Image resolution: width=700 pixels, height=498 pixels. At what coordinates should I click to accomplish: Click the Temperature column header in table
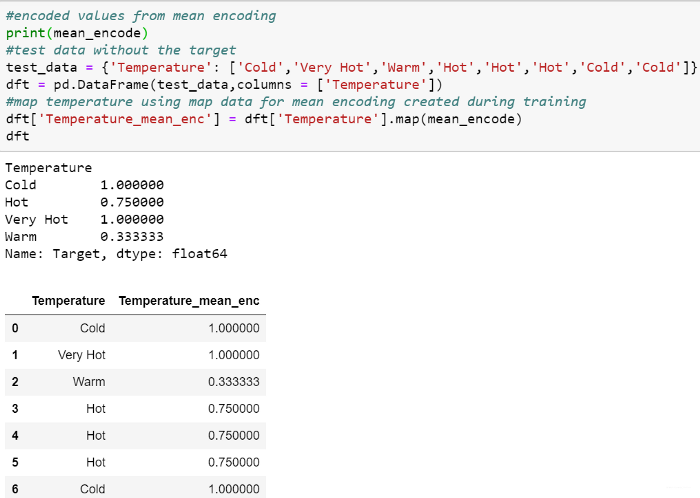point(68,301)
